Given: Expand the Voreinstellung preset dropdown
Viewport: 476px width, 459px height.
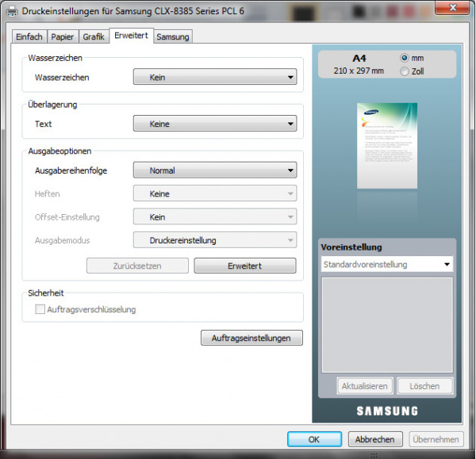Looking at the screenshot, I should 386,264.
